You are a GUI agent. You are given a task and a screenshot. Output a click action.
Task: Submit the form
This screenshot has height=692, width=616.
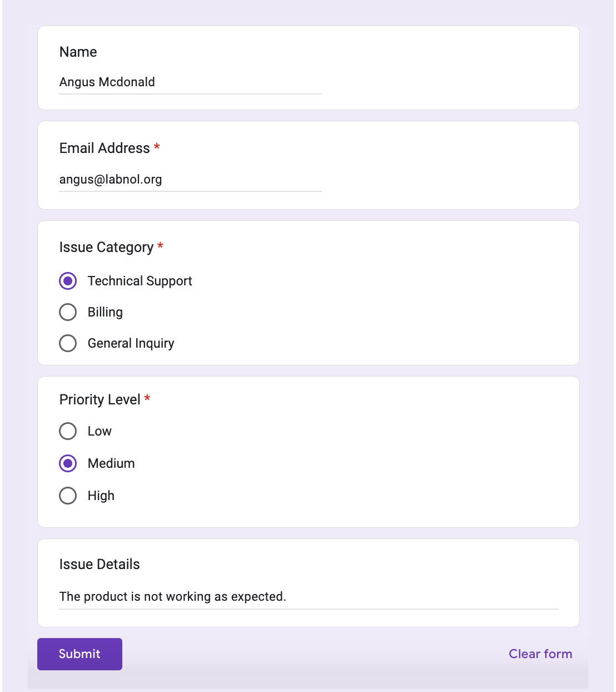click(80, 654)
